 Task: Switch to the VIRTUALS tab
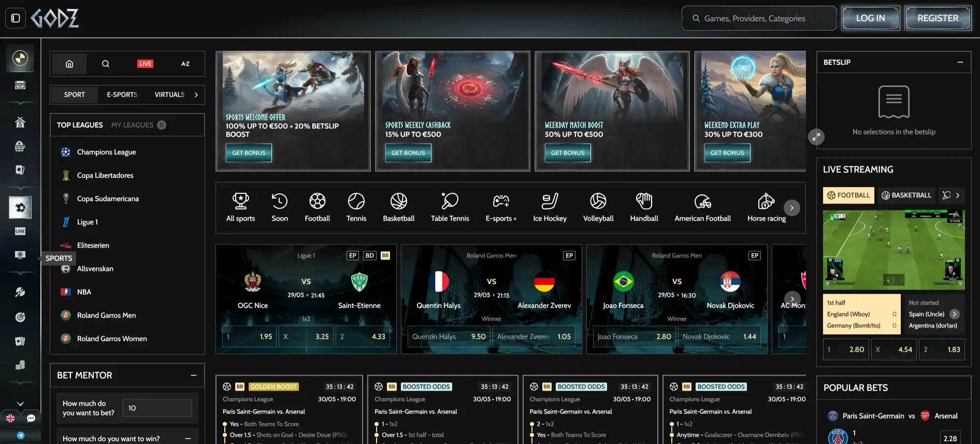pos(169,95)
